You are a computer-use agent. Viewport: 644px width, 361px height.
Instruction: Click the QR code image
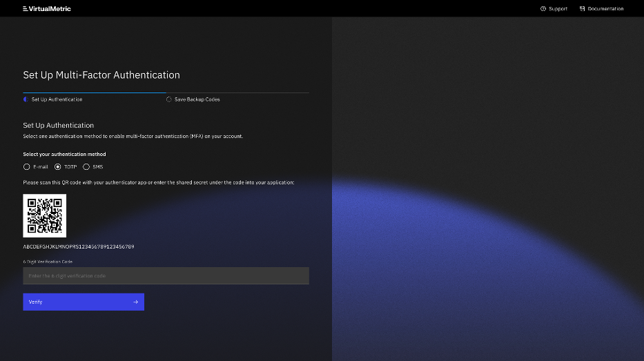[44, 215]
